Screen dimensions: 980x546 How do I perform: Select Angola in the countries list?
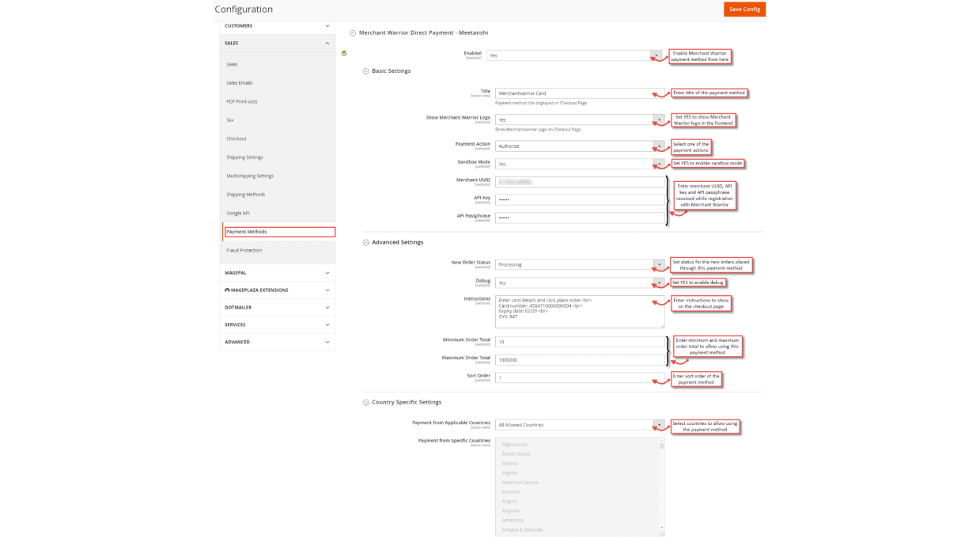[x=509, y=502]
